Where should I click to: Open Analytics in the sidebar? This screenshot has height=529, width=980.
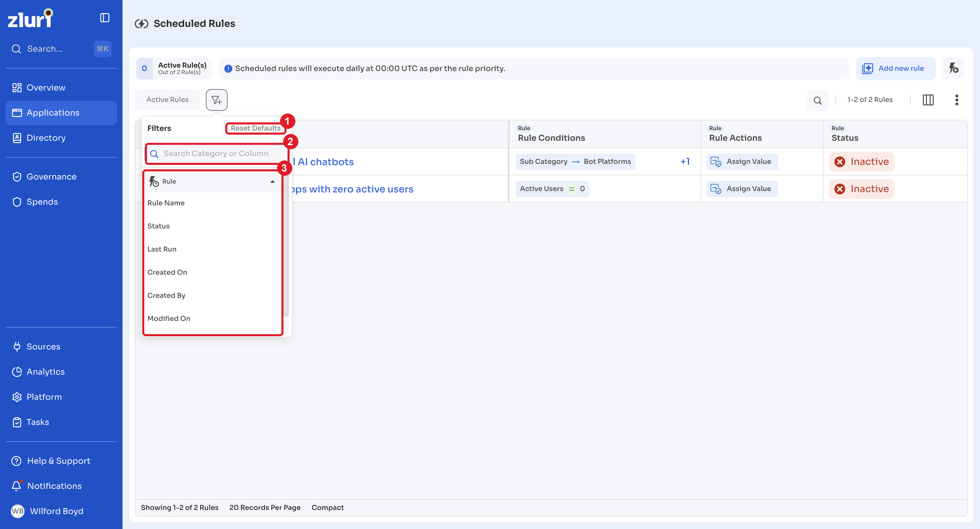61,372
